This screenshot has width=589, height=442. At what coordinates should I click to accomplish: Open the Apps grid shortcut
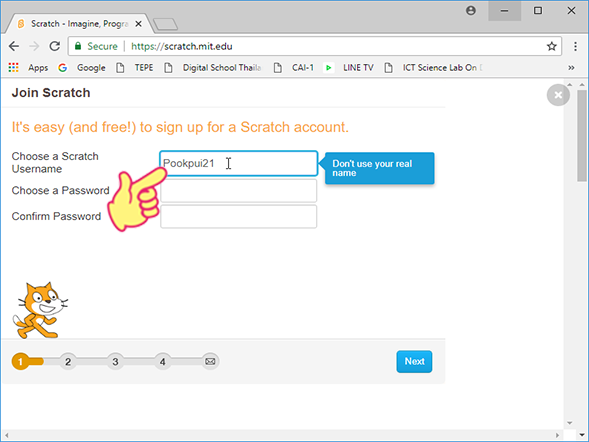coord(29,68)
